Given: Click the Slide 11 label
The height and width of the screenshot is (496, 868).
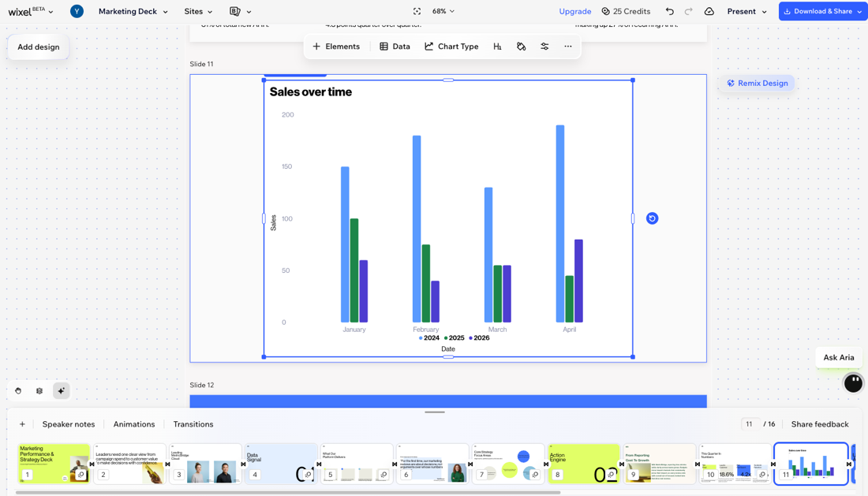Looking at the screenshot, I should [x=201, y=64].
